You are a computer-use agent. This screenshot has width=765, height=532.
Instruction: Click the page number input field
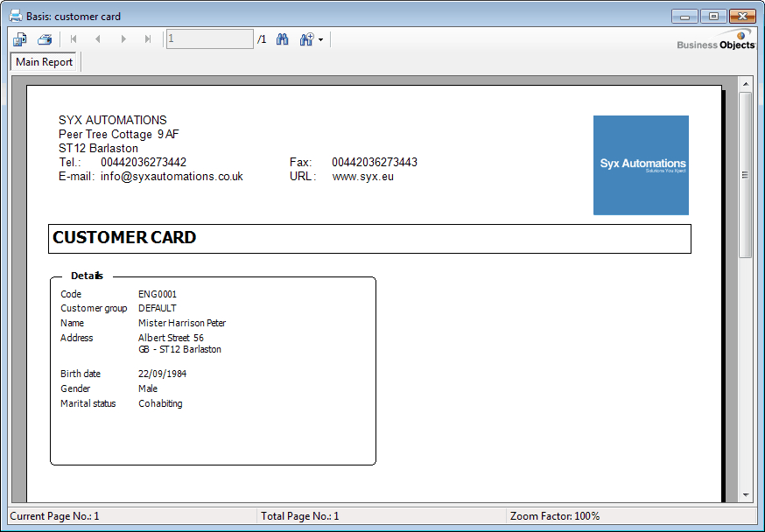coord(209,39)
